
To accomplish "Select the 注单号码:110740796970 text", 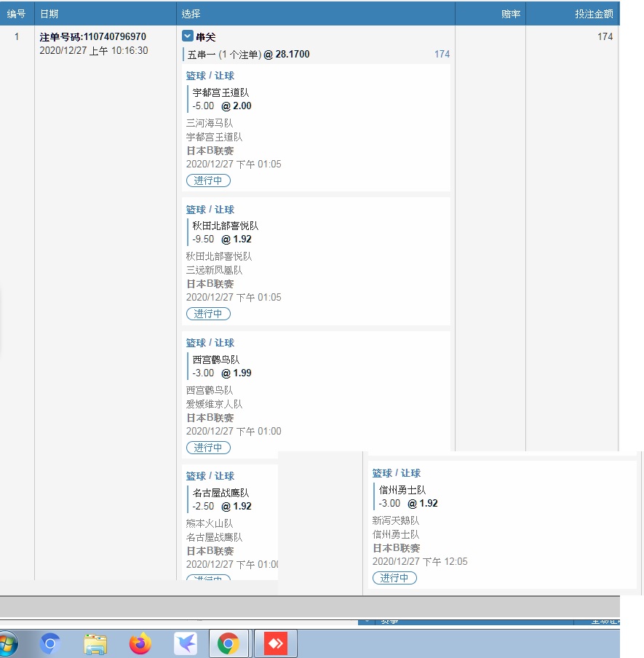I will [92, 37].
